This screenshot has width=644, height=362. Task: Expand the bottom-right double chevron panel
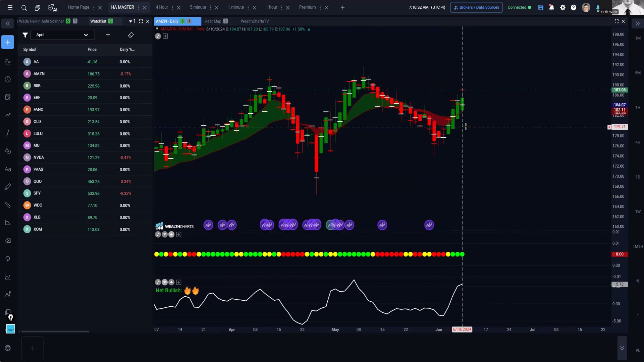click(622, 348)
